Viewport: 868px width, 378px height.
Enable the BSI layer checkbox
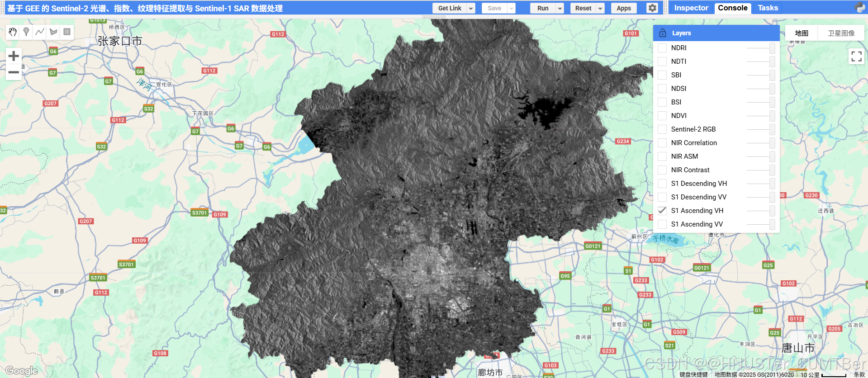[x=662, y=102]
